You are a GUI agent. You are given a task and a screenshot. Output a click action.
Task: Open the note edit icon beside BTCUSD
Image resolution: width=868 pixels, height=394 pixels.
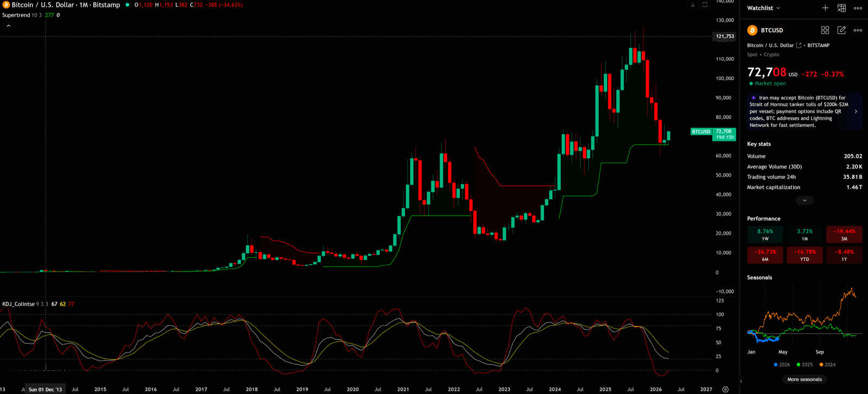pos(841,30)
